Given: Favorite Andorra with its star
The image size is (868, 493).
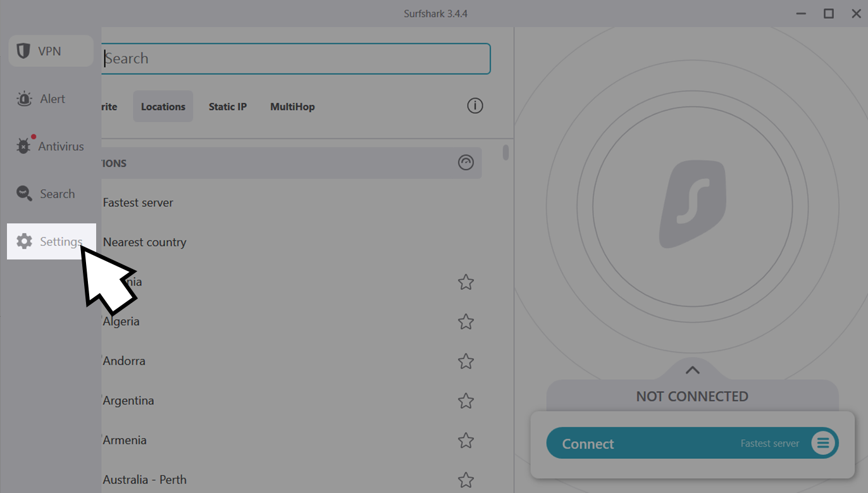Looking at the screenshot, I should tap(466, 361).
